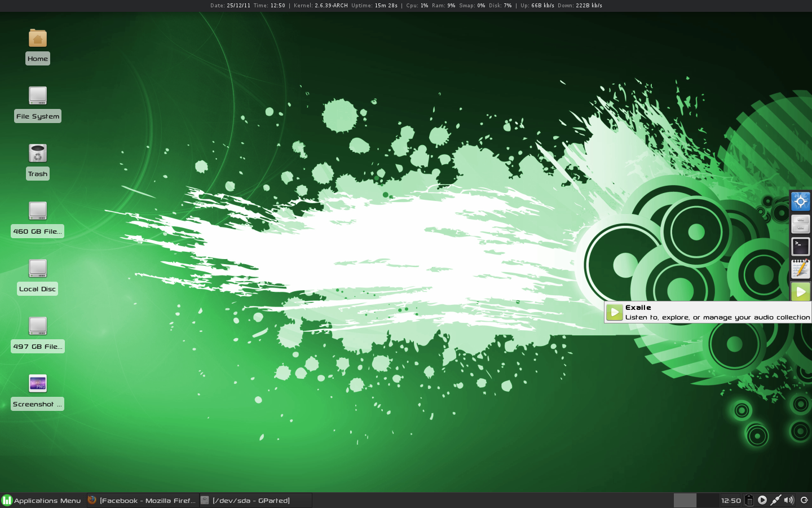Switch to /dev/sda GParted taskbar window
Screen dimensions: 812x508
point(255,501)
